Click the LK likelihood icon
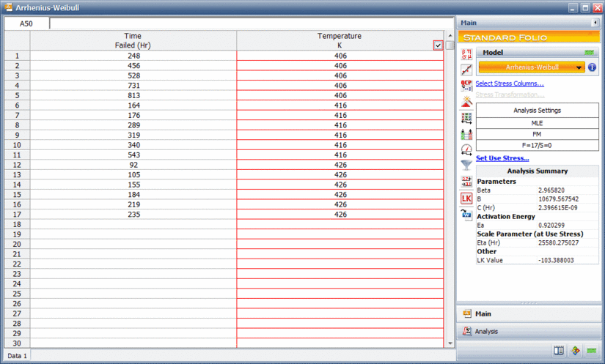 (466, 198)
